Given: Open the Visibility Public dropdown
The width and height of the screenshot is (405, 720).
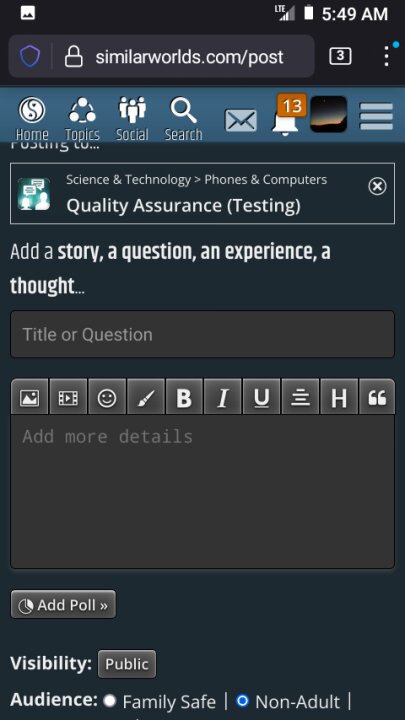Looking at the screenshot, I should [x=127, y=664].
